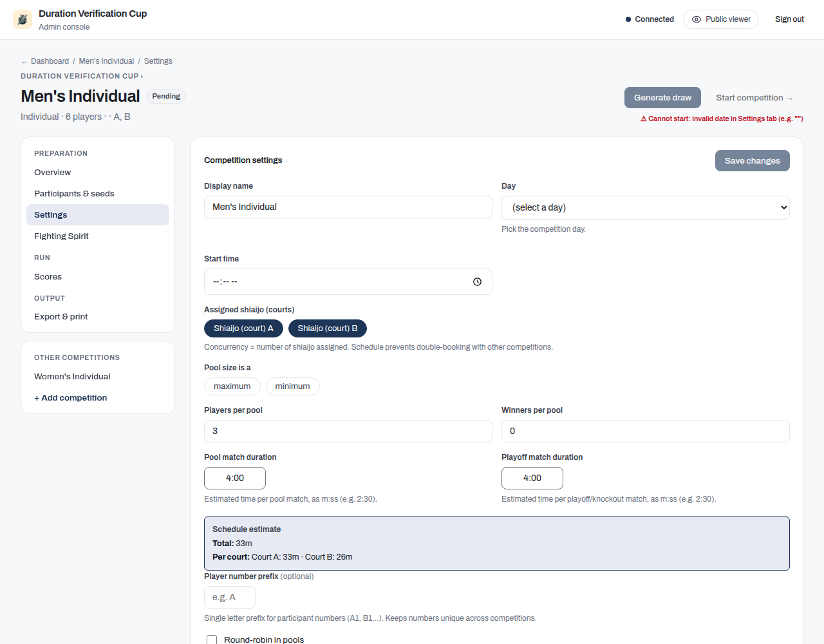This screenshot has width=824, height=644.
Task: Switch to Women's Individual competition
Action: (x=98, y=377)
